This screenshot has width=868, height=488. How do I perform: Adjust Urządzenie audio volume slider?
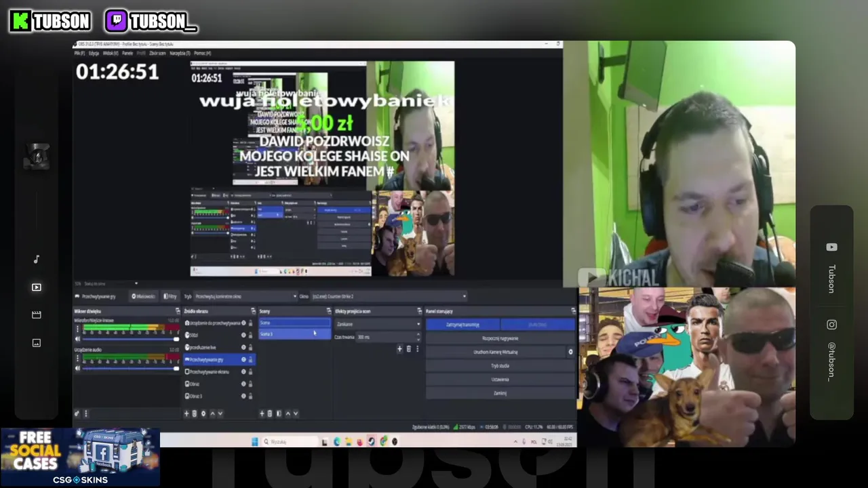tap(130, 368)
